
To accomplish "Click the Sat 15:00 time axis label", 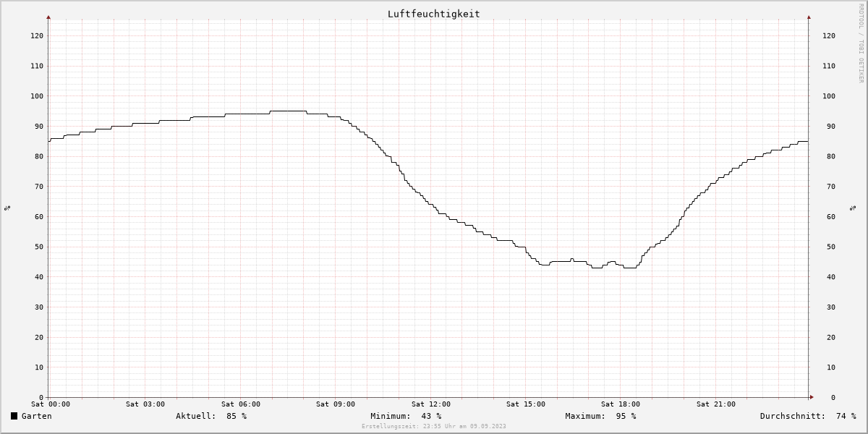I will (526, 404).
